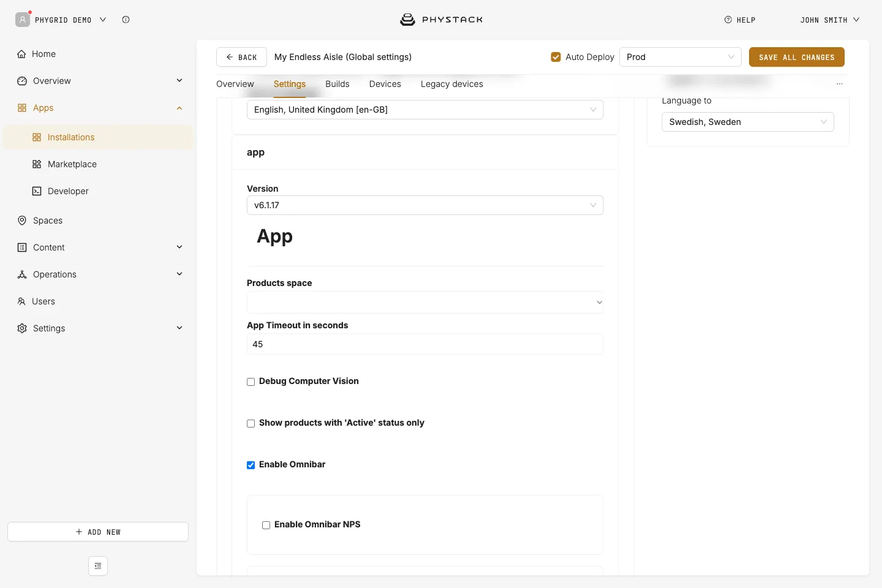This screenshot has width=882, height=588.
Task: Open the Legacy devices tab
Action: (452, 84)
